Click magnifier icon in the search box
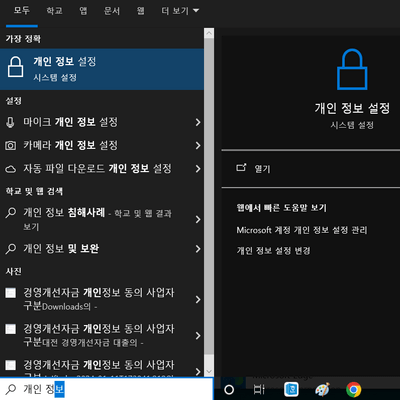The height and width of the screenshot is (400, 400). pos(11,389)
